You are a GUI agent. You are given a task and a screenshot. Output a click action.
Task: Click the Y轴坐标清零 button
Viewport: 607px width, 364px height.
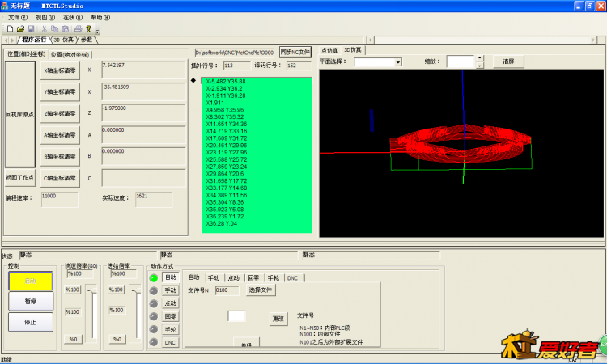point(60,92)
